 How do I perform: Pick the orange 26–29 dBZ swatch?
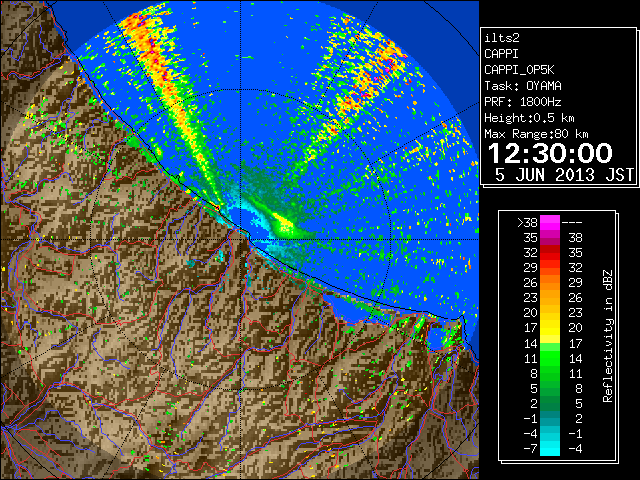[550, 283]
